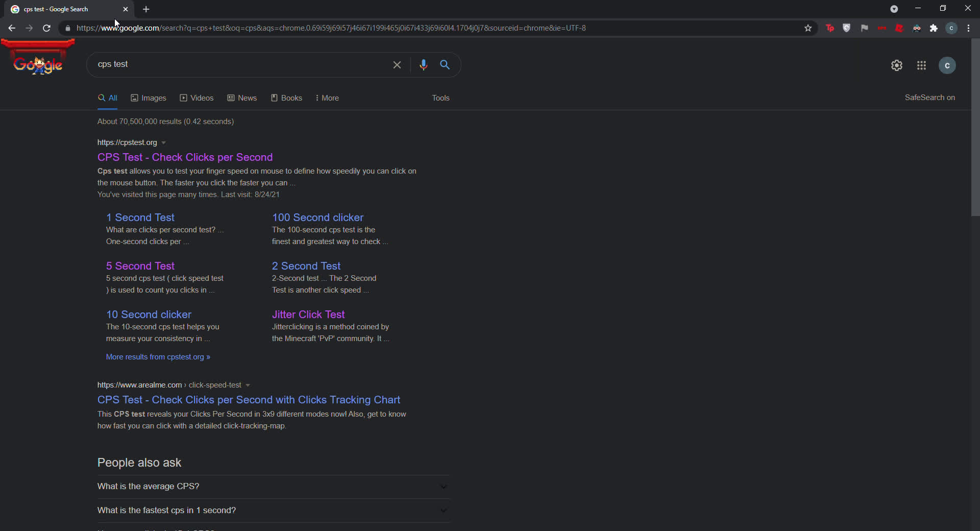Click the 'Last visit: 8/24/21' note
The width and height of the screenshot is (980, 531).
pos(250,195)
